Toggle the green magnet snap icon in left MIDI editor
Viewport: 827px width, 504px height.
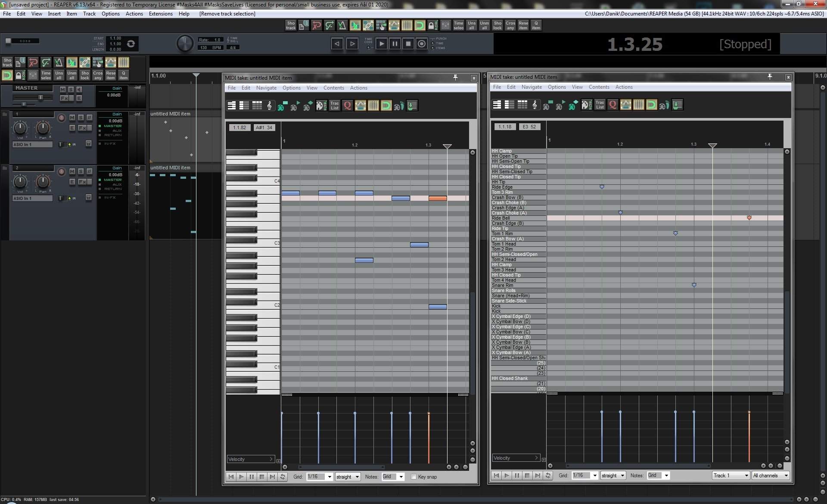click(386, 106)
